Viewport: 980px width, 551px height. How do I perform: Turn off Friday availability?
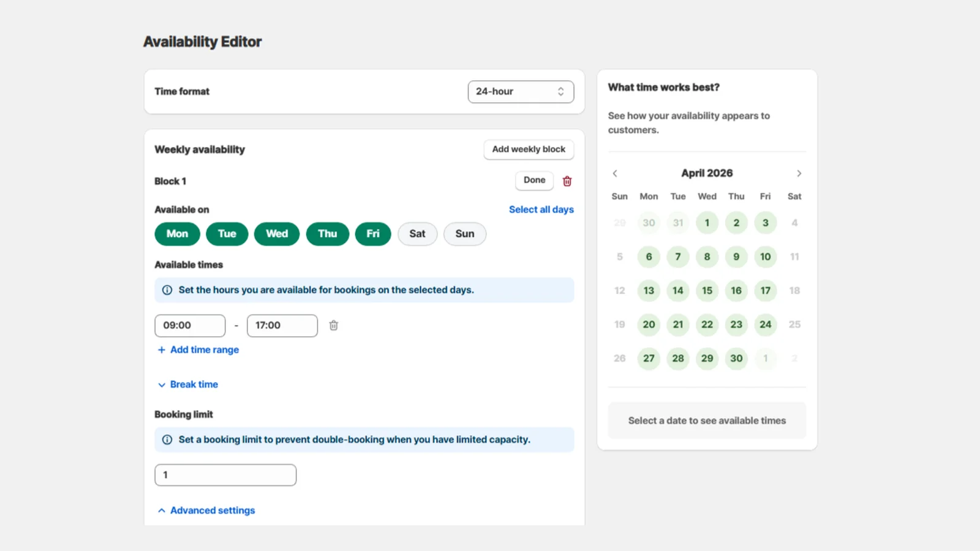(372, 233)
